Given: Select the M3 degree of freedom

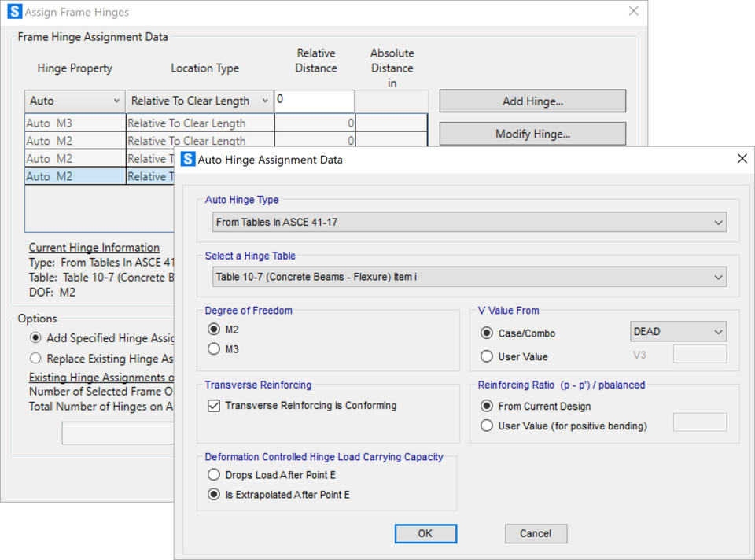Looking at the screenshot, I should [x=214, y=349].
